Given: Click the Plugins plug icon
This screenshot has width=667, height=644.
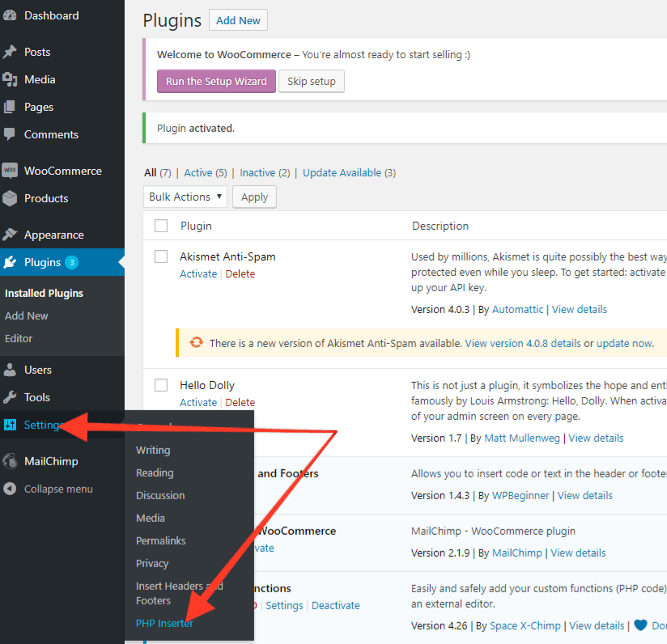Looking at the screenshot, I should pyautogui.click(x=10, y=262).
